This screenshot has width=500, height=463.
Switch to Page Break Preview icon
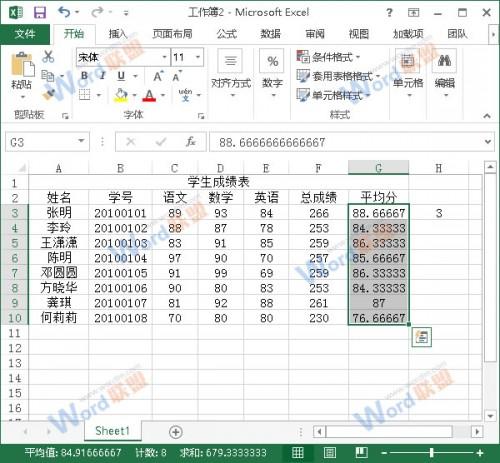pyautogui.click(x=361, y=453)
